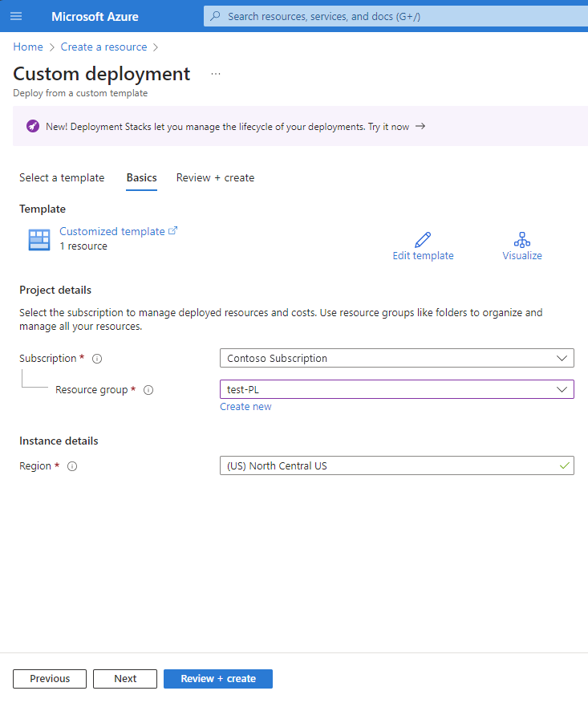Click the template resource grid icon

pos(39,238)
